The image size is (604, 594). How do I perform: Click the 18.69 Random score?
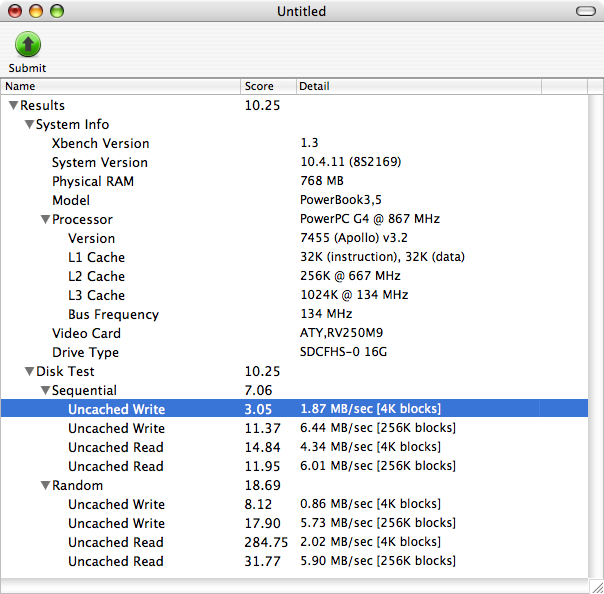262,485
